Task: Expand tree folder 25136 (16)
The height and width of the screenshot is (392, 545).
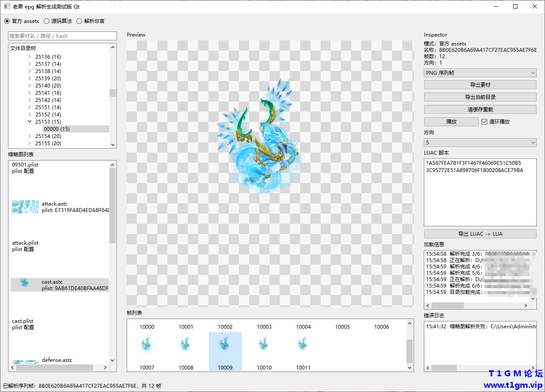Action: 29,57
